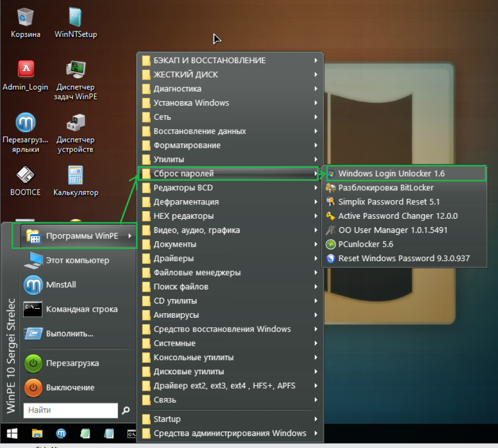498x448 pixels.
Task: Open the Документы menu entry
Action: tap(230, 244)
